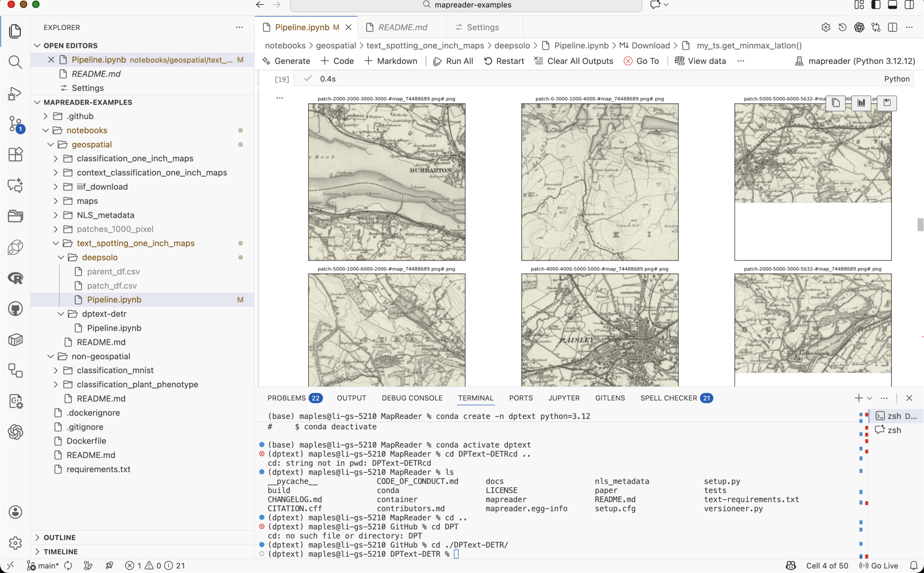
Task: Switch to the PROBLEMS panel tab
Action: coord(286,398)
